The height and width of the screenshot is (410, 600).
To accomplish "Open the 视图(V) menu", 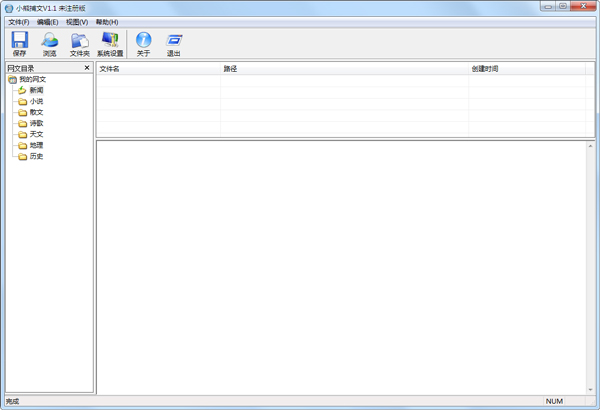I will (77, 22).
